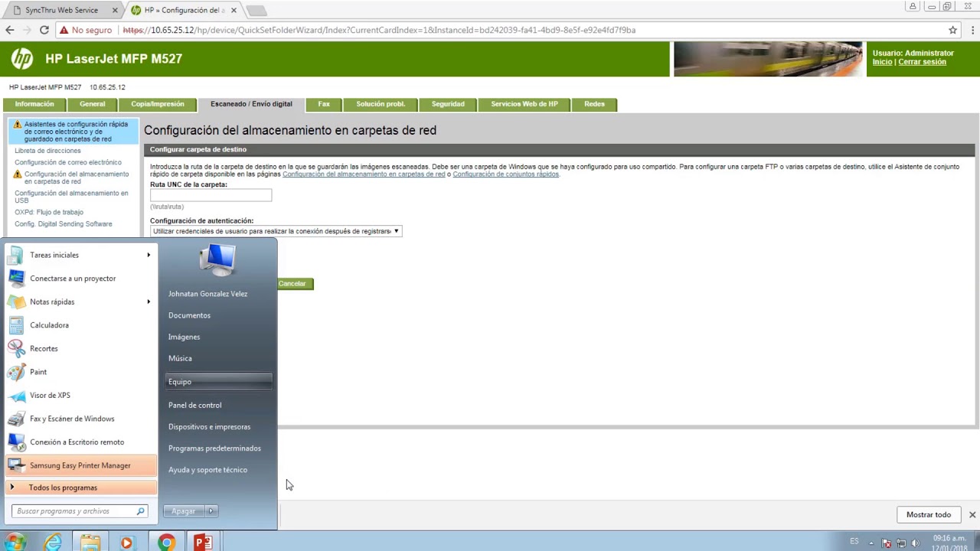Open Conectarse a un proyector
Viewport: 980px width, 551px height.
[x=80, y=279]
